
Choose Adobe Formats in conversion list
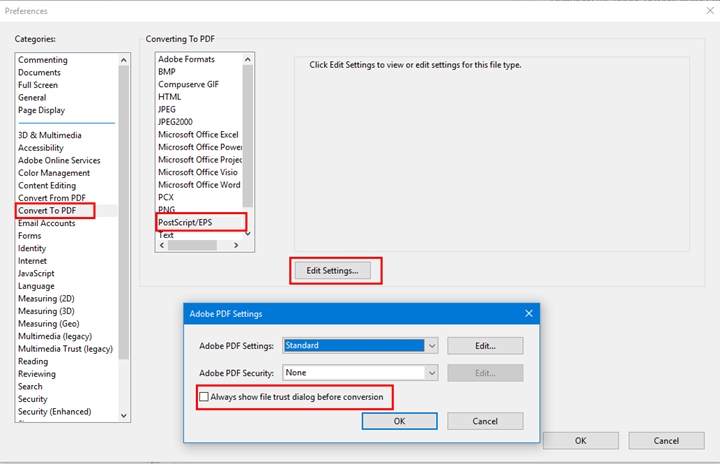pyautogui.click(x=186, y=59)
